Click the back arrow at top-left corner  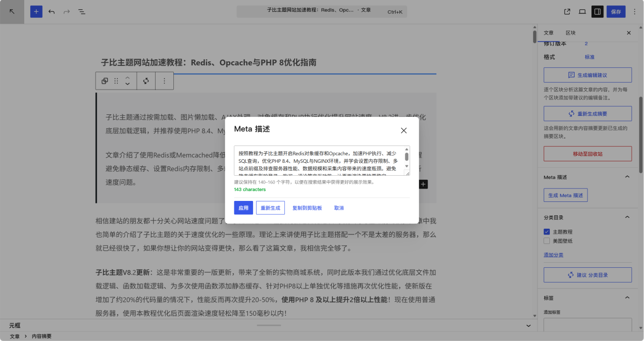[x=12, y=12]
